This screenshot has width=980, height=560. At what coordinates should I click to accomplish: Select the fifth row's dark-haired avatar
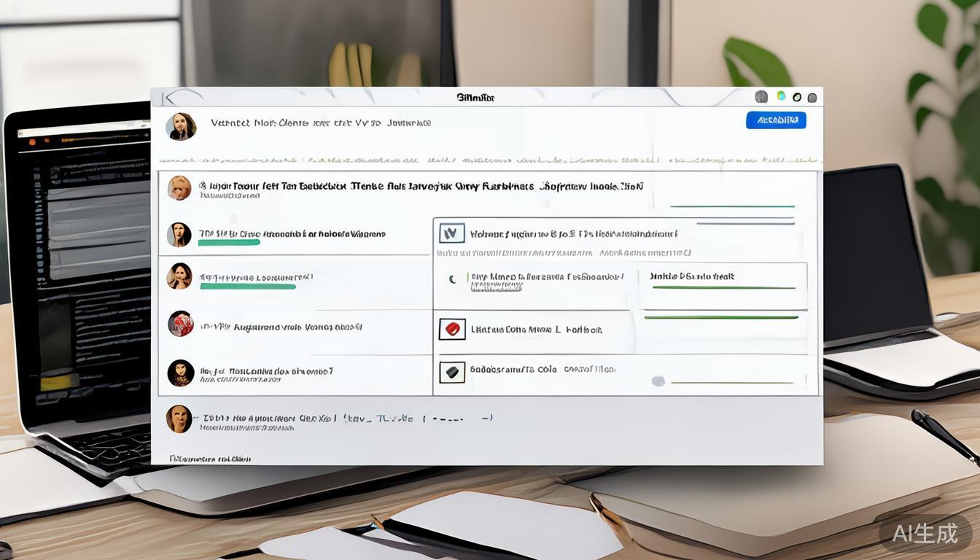(x=180, y=373)
